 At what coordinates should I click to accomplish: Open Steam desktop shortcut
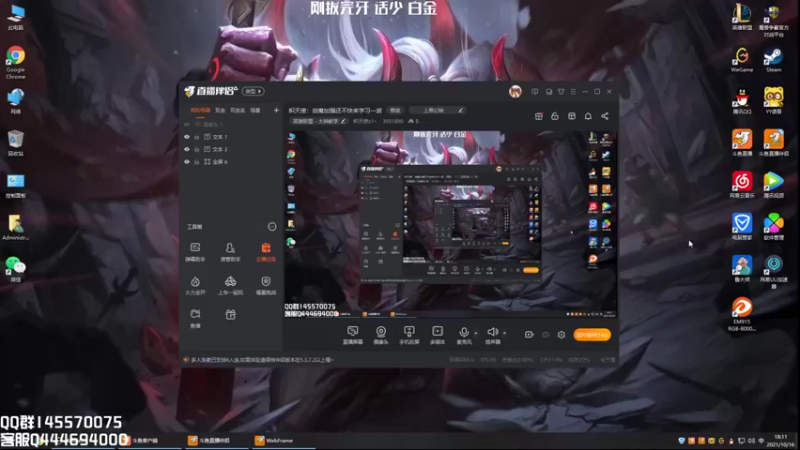point(773,60)
